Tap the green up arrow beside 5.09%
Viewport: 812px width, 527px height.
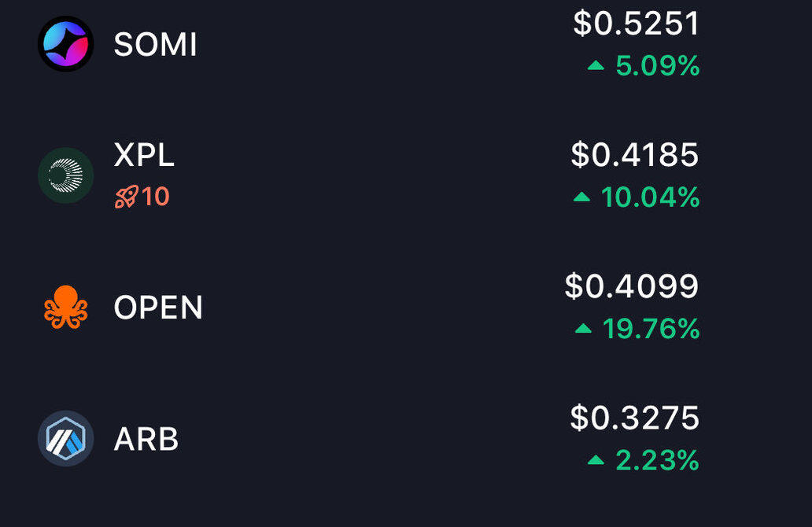[x=596, y=67]
